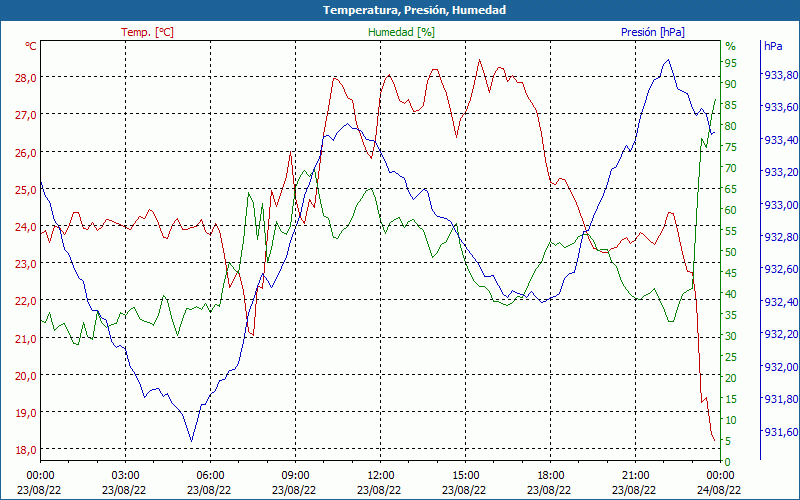Click the 65 humidity axis value
800x500 pixels.
tap(731, 189)
